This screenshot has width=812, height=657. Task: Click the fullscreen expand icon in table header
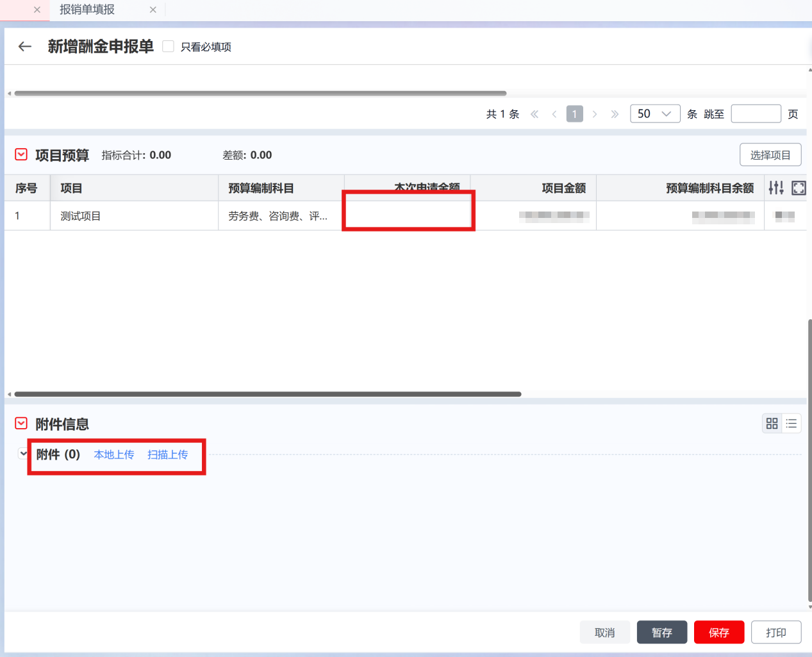click(799, 188)
